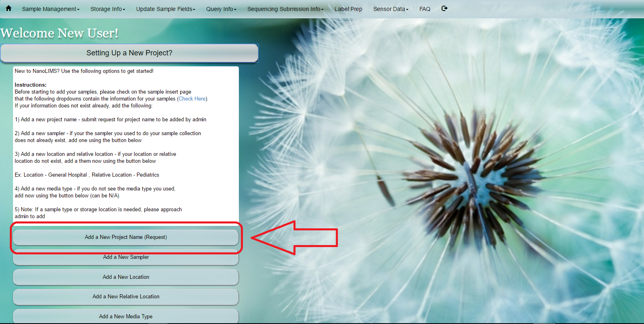Expand the Storage Info menu
644x324 pixels.
[x=108, y=9]
